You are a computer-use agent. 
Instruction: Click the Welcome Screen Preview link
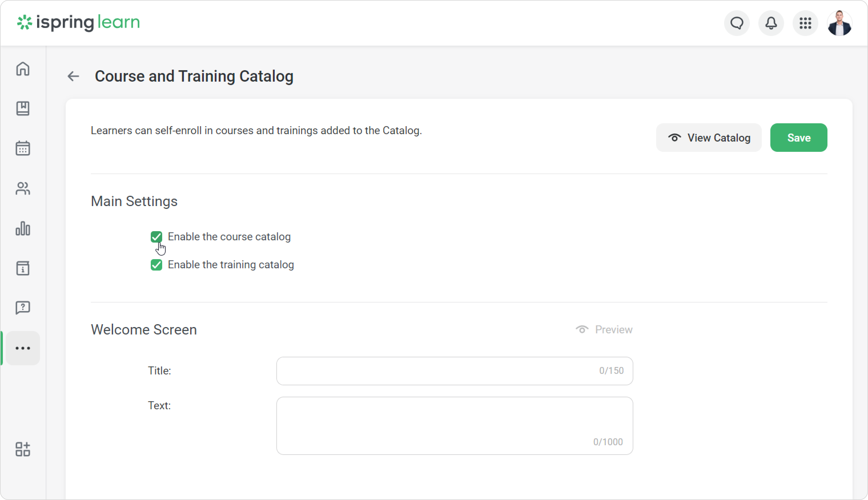(x=604, y=329)
